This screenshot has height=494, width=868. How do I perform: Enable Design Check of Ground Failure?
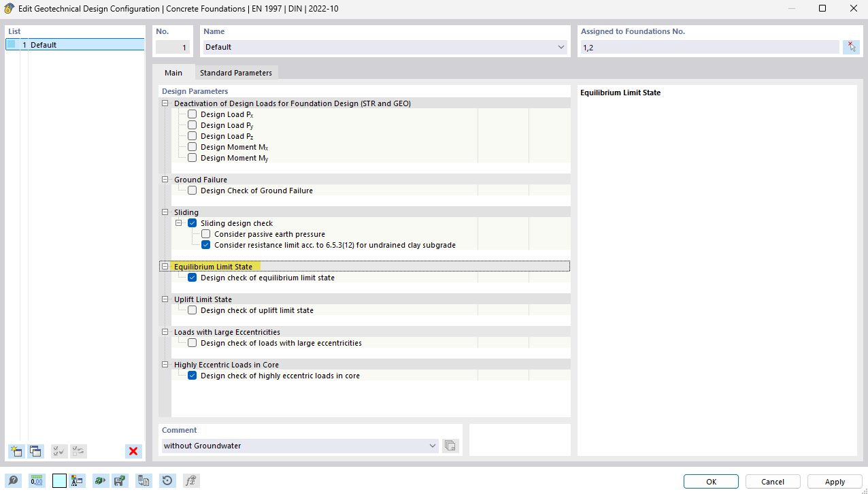point(193,191)
